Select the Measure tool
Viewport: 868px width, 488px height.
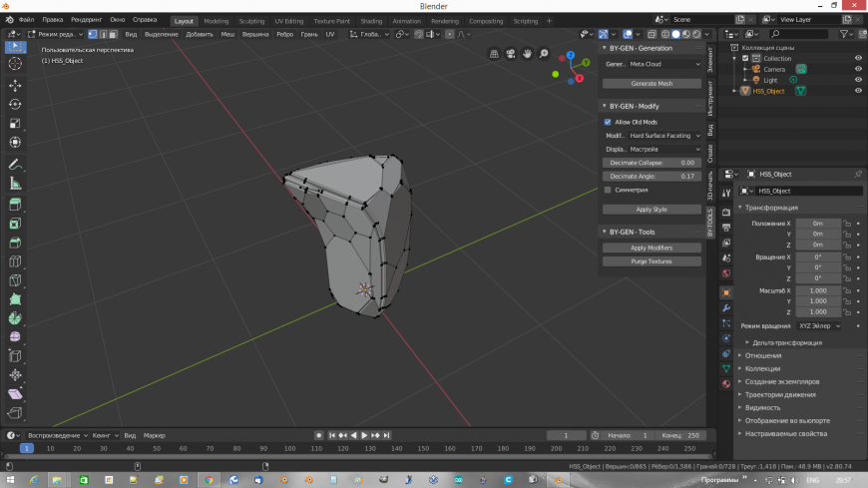tap(15, 184)
